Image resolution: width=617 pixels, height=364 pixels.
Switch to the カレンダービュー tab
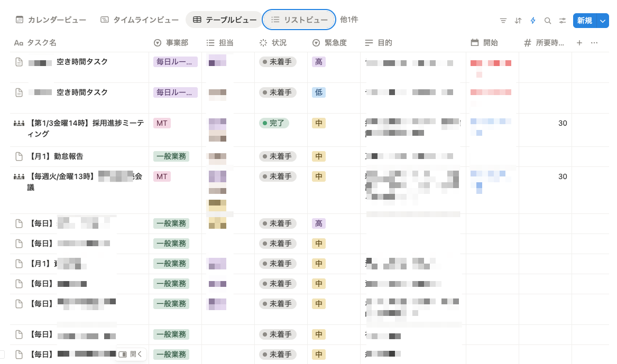(x=51, y=20)
